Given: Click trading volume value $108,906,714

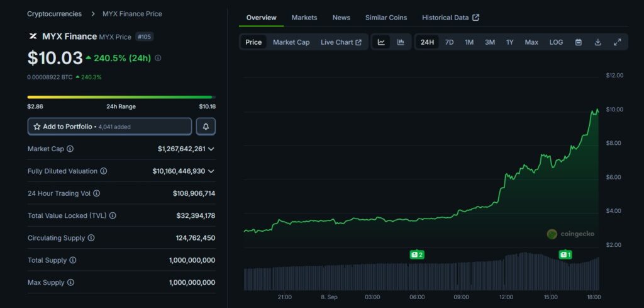Looking at the screenshot, I should 194,193.
